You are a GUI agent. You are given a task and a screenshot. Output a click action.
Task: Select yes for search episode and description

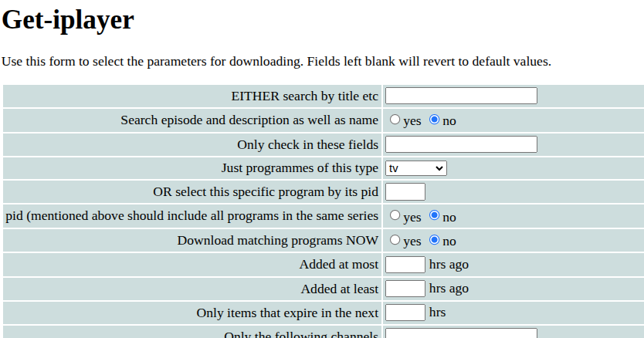[395, 120]
